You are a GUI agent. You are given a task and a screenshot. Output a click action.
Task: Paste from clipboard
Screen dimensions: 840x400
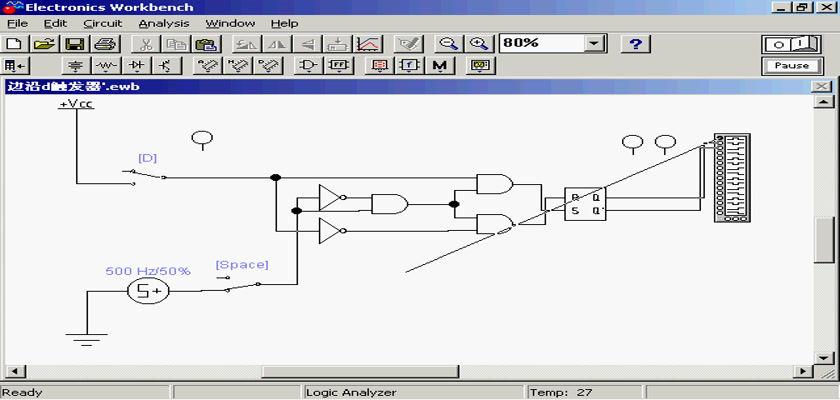(205, 44)
